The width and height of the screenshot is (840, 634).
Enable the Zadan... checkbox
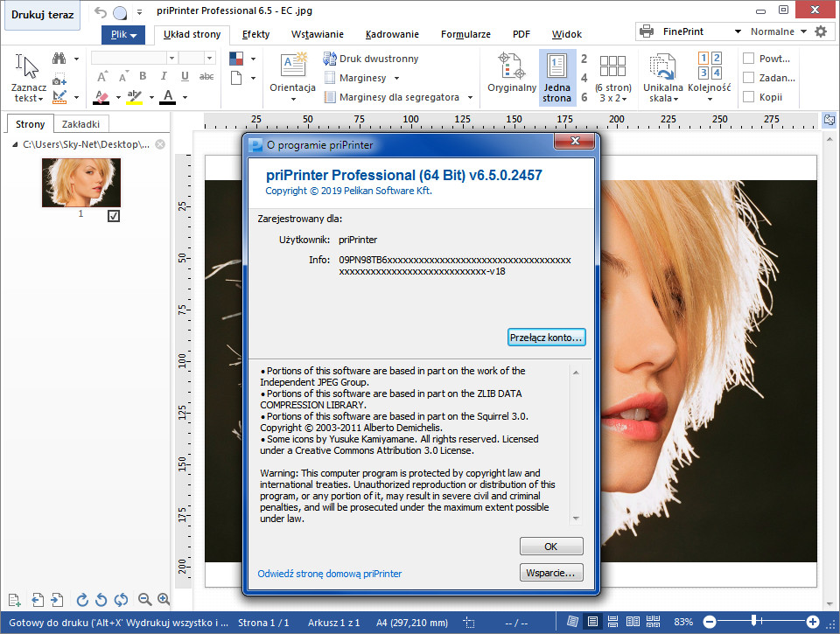point(749,78)
